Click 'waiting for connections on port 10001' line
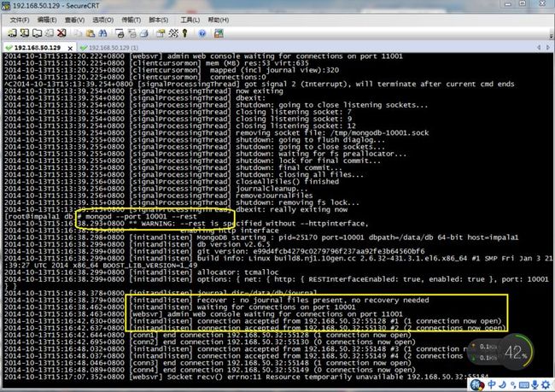The width and height of the screenshot is (555, 392). 276,307
